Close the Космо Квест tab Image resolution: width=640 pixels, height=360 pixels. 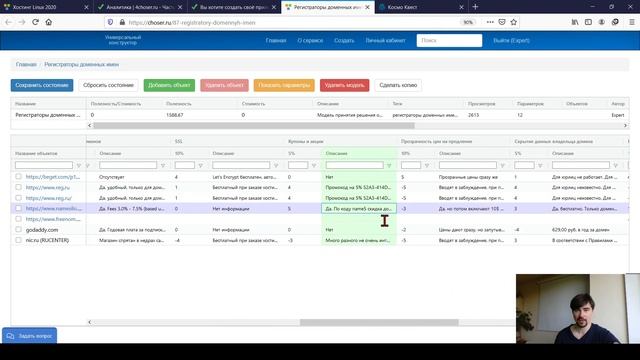pyautogui.click(x=461, y=7)
